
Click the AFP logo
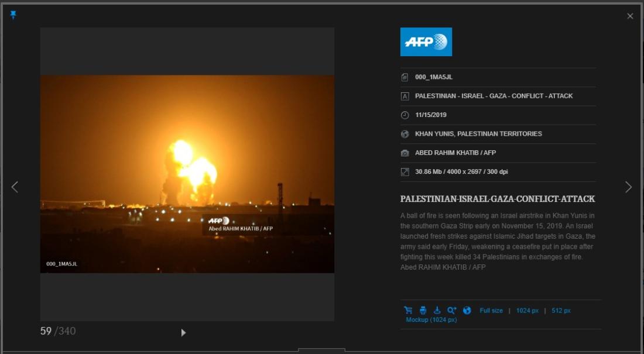(x=426, y=42)
